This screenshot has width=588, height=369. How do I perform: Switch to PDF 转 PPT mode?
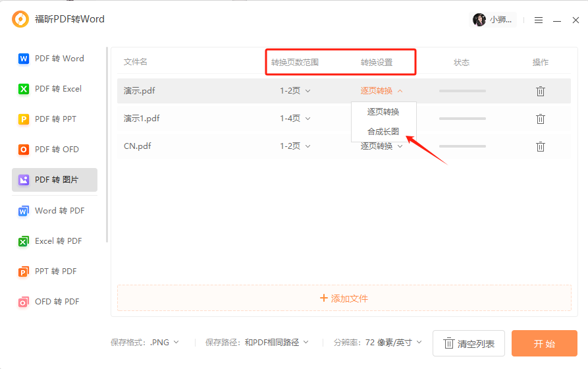pyautogui.click(x=55, y=119)
